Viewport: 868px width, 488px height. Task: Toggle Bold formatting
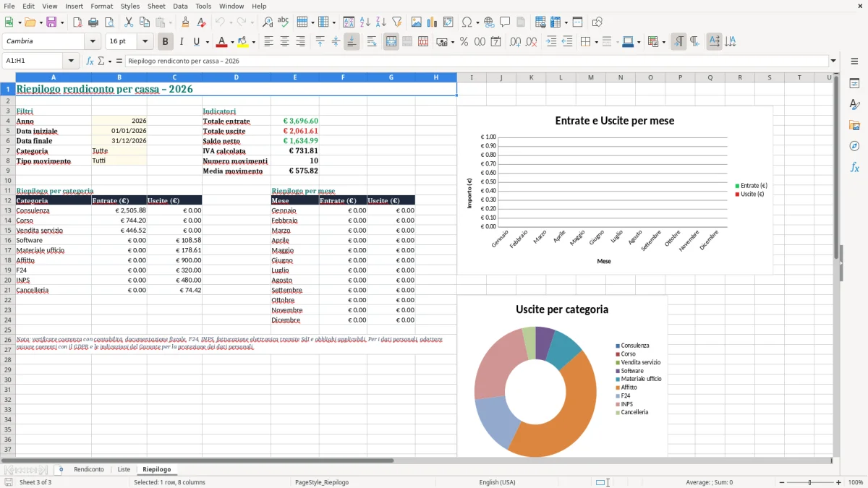click(x=166, y=42)
